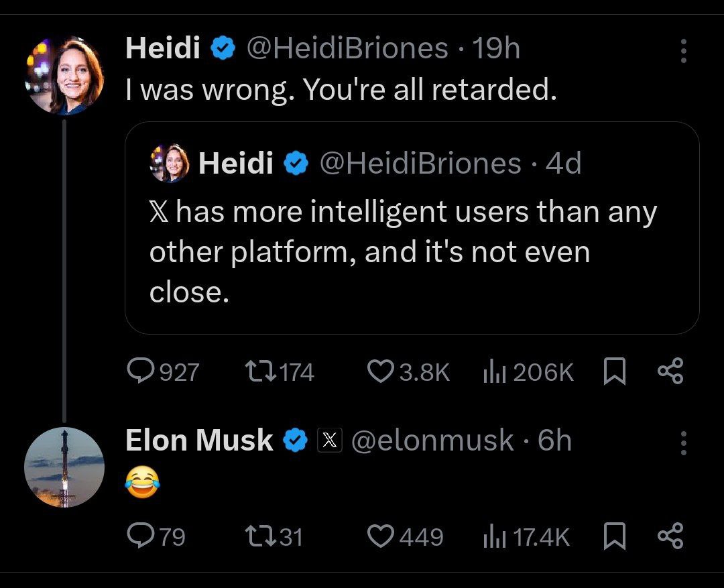This screenshot has width=724, height=588.
Task: Open Elon Musk's rocket profile picture
Action: (64, 467)
